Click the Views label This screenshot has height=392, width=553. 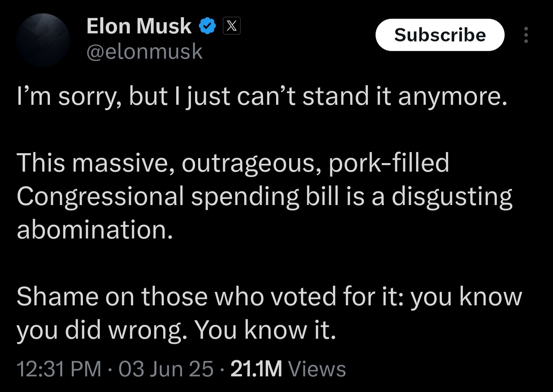(317, 369)
